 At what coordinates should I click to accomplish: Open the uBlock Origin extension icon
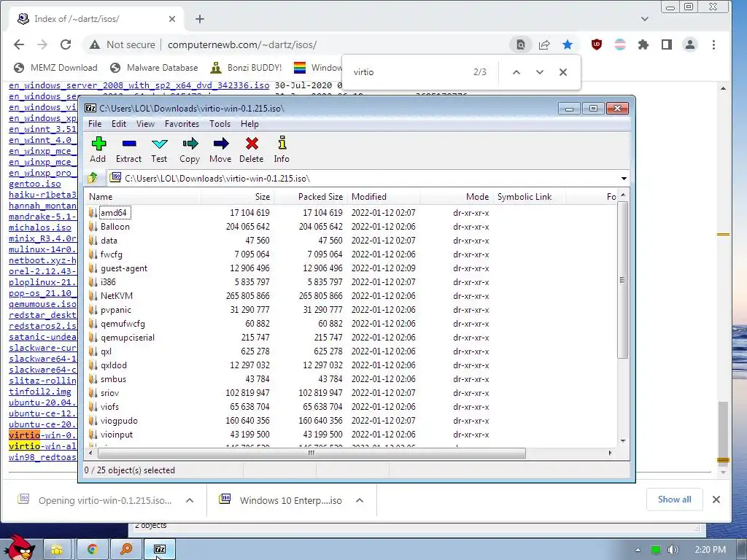[597, 44]
